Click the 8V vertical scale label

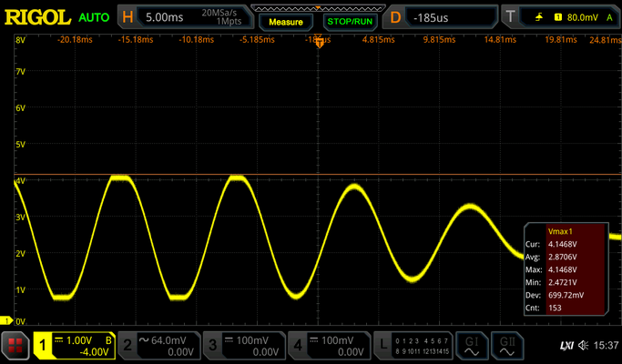tap(20, 40)
